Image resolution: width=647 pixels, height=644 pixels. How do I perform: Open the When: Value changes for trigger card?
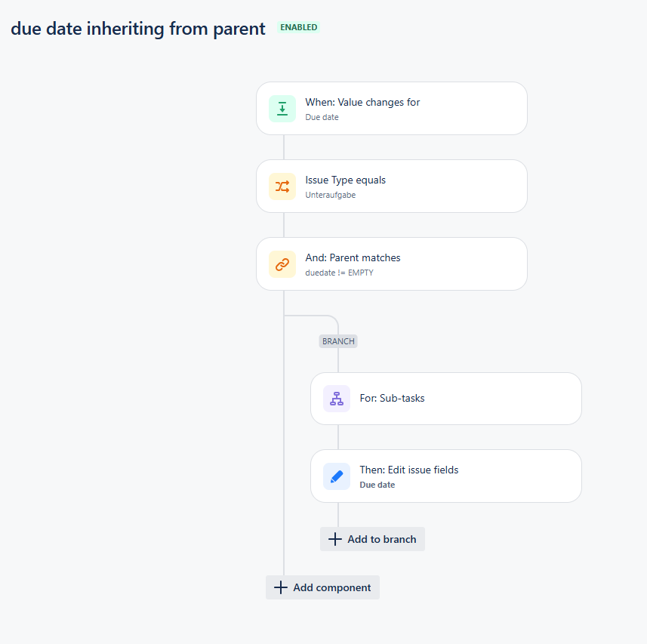392,109
